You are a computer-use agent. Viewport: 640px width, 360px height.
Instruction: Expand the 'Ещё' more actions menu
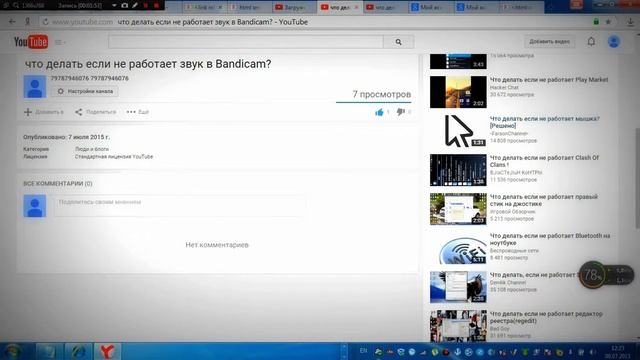pos(138,112)
